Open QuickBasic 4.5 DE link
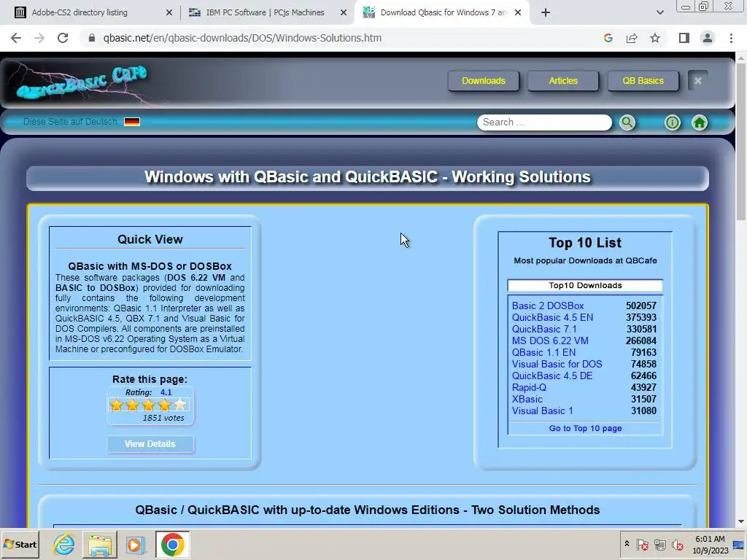This screenshot has width=747, height=560. point(552,376)
